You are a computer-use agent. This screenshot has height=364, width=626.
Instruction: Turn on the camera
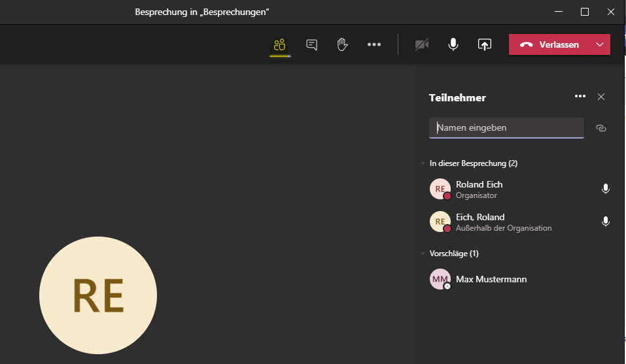(422, 44)
